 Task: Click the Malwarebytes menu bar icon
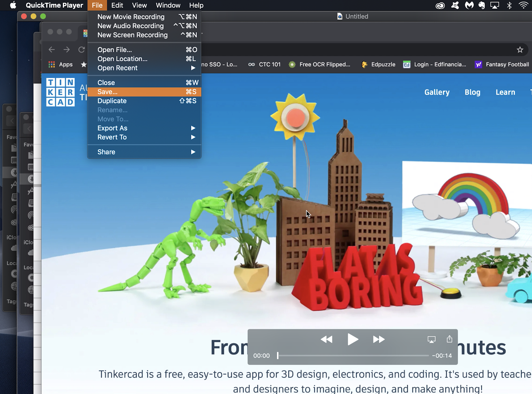[x=469, y=5]
